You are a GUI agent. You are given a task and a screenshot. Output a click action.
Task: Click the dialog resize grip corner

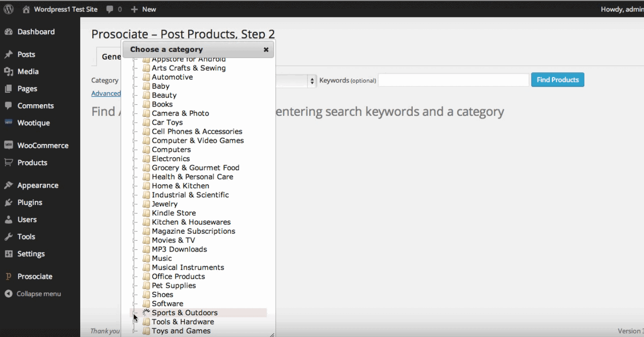point(272,334)
